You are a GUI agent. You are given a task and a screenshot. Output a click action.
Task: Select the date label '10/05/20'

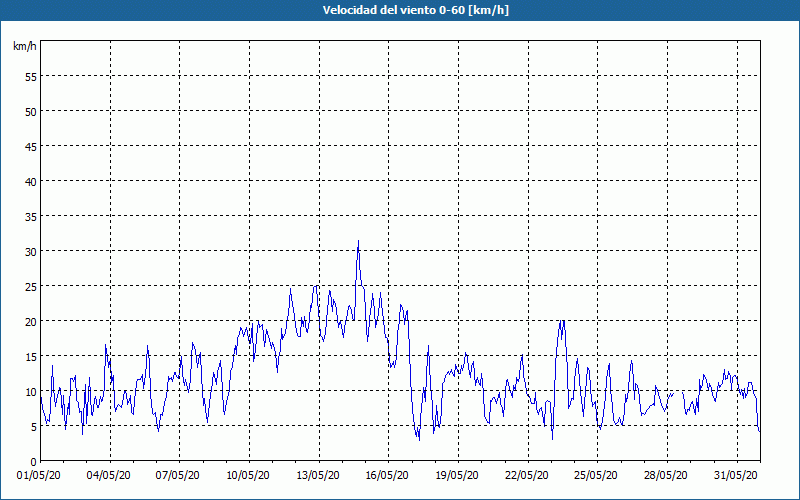coord(248,475)
